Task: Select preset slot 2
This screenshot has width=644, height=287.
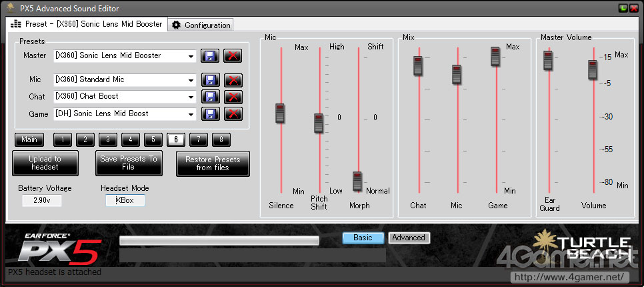Action: 85,139
